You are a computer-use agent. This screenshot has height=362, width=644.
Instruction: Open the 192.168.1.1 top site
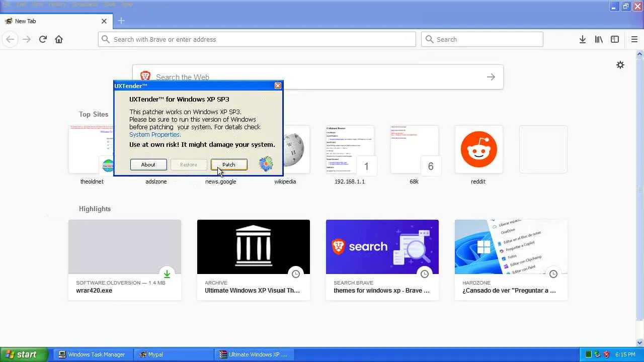point(350,155)
